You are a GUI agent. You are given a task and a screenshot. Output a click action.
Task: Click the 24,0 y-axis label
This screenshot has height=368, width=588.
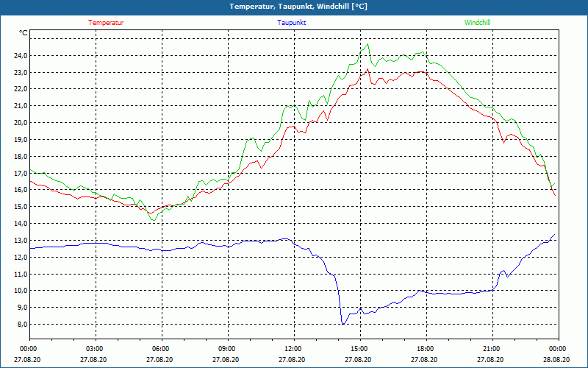point(21,56)
